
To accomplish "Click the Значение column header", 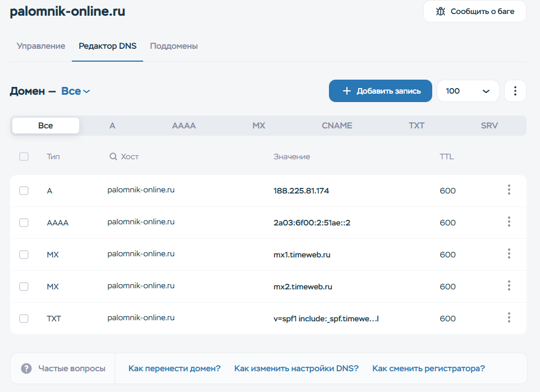I will pos(292,156).
